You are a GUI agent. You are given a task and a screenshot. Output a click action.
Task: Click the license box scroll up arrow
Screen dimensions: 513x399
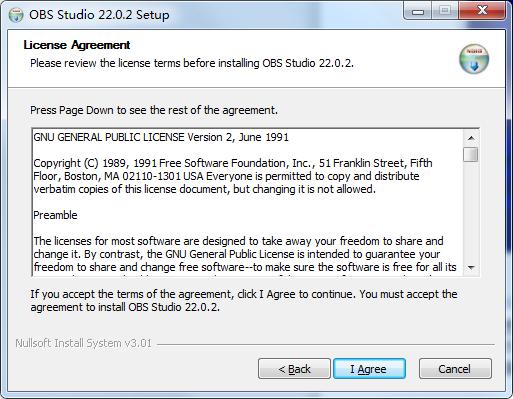(471, 138)
